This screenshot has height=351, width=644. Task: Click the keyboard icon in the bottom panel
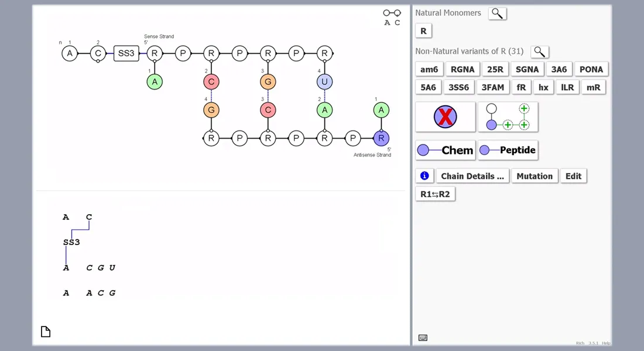[x=423, y=338]
